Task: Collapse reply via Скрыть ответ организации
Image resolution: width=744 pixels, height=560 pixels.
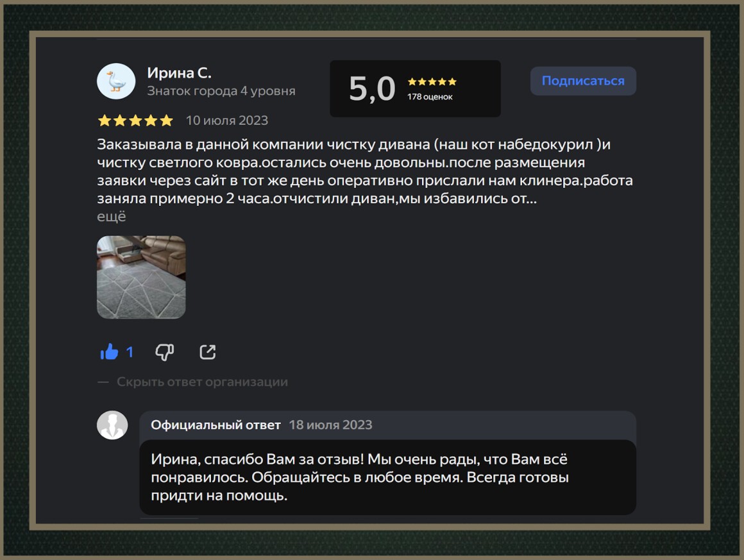Action: pos(202,382)
